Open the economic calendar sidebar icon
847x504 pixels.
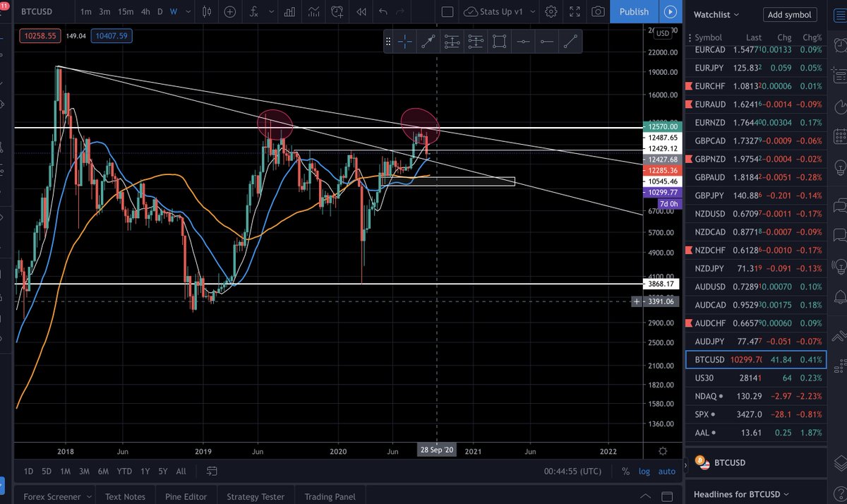point(839,136)
